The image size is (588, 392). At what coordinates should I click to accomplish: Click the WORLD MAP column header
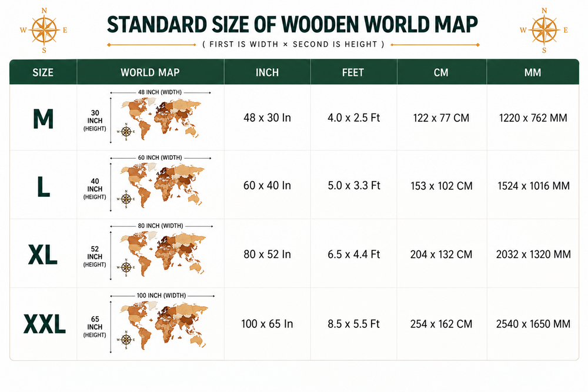(x=150, y=72)
